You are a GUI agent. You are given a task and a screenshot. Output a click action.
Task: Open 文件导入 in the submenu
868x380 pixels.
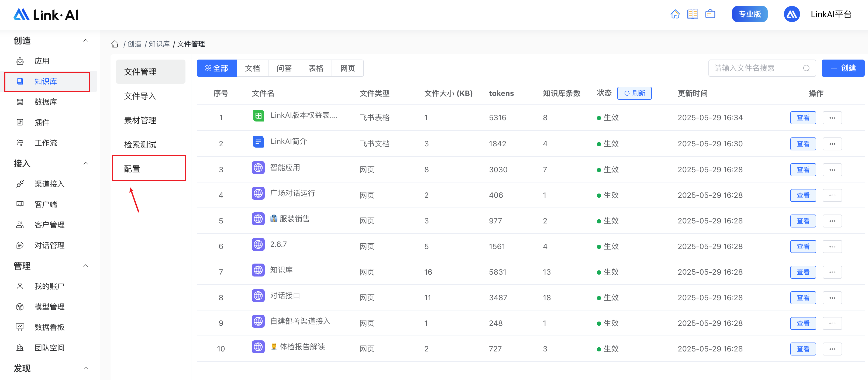[x=150, y=96]
